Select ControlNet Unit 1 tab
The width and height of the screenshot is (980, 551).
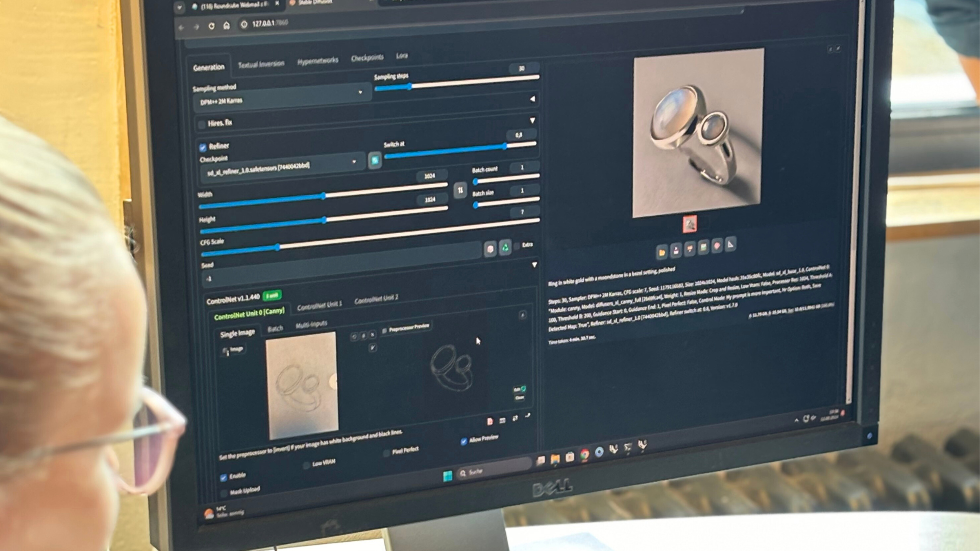[x=320, y=305]
